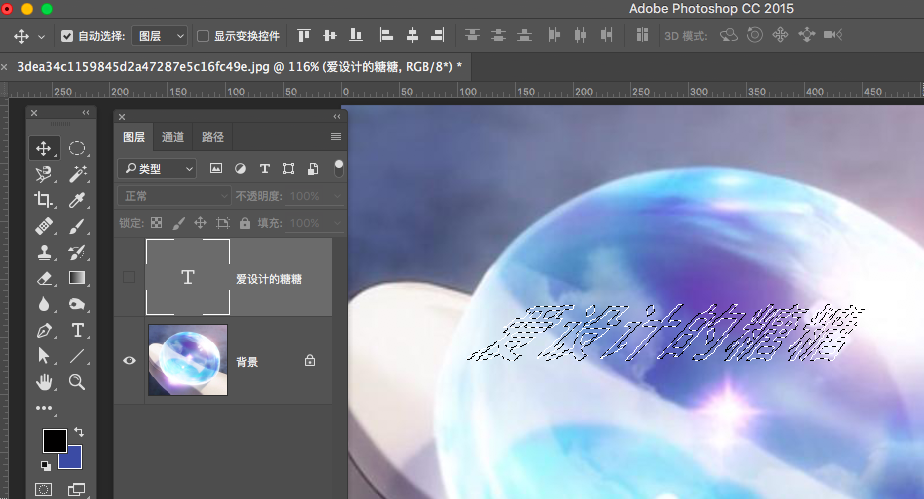Toggle smart object layer filter icon
The image size is (924, 499).
tap(313, 168)
